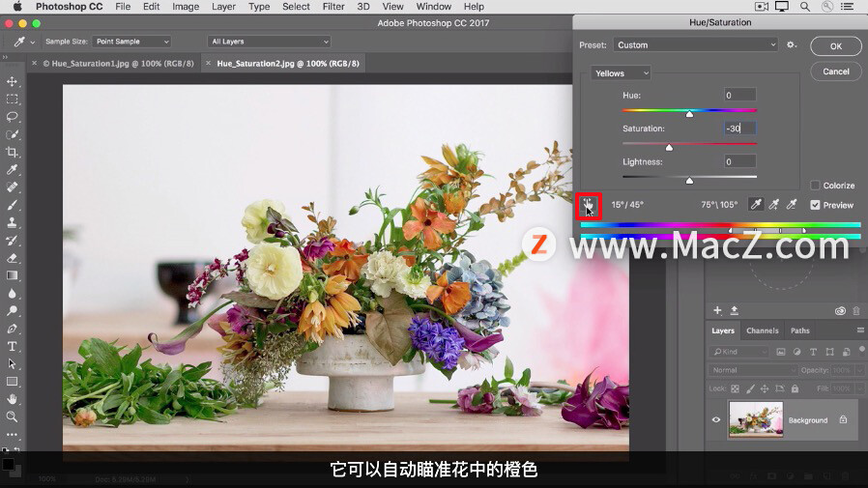Select the Dodge tool
Screen dimensions: 868x488
pyautogui.click(x=12, y=311)
